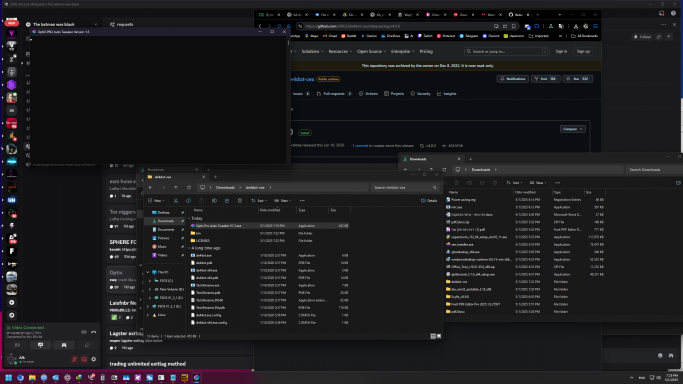Screen dimensions: 683x384
Task: Toggle Discord headset deafen
Action: (84, 360)
